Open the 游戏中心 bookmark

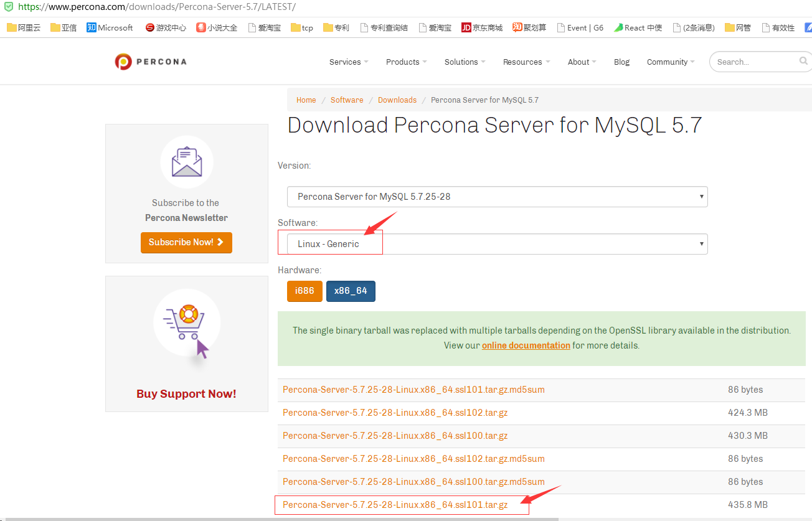165,27
